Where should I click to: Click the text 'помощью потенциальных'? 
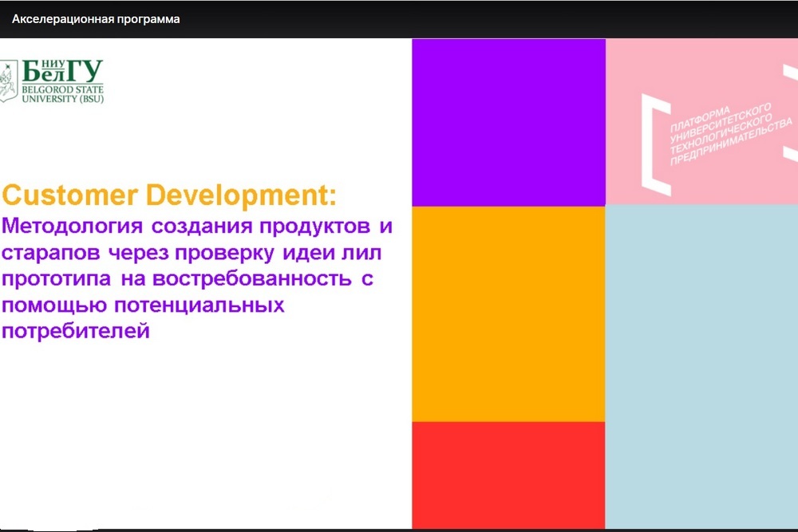pos(144,305)
